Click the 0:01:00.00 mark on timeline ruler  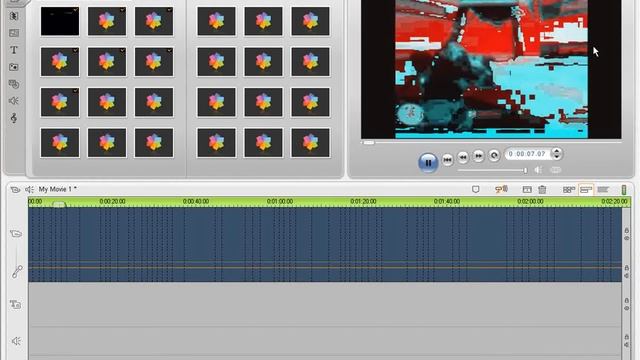(280, 201)
